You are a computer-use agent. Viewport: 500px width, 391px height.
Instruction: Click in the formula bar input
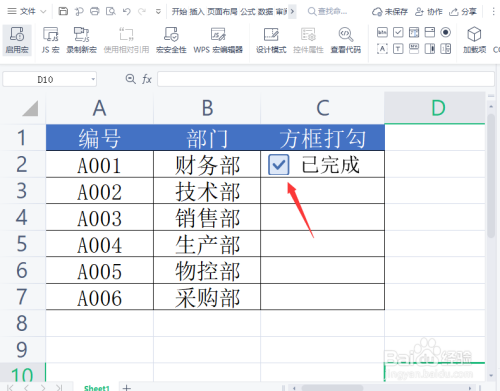[326, 79]
